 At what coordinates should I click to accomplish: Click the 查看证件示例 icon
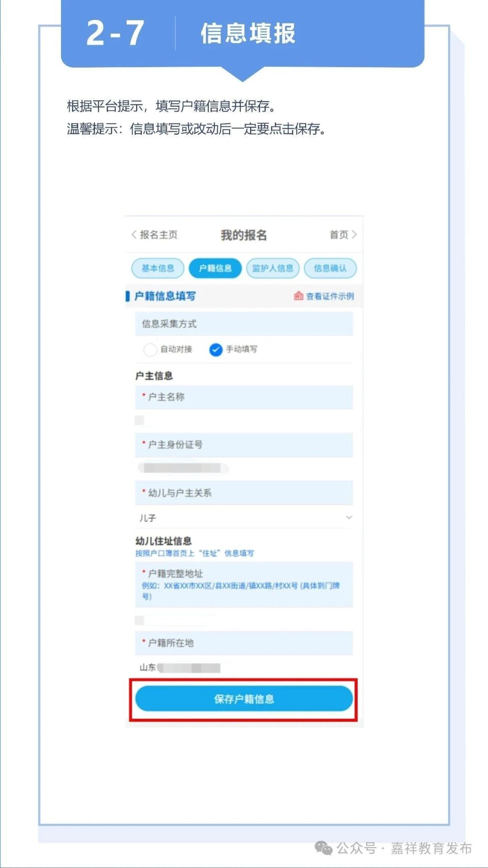(298, 296)
